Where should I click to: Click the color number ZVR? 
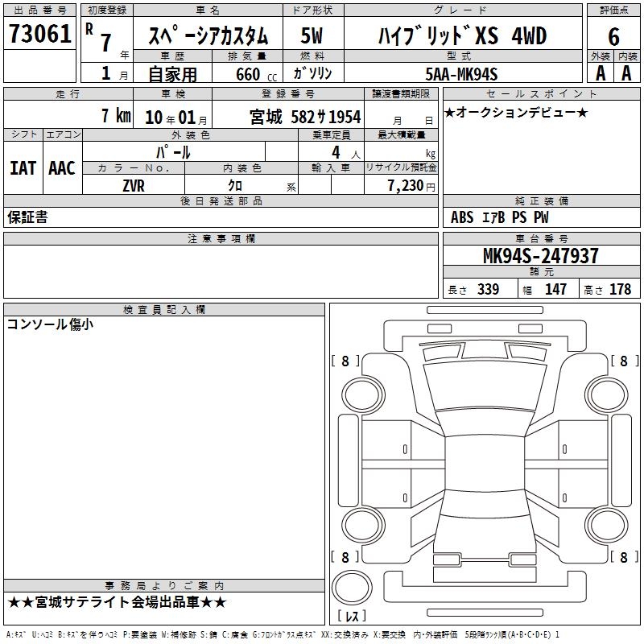pos(134,186)
